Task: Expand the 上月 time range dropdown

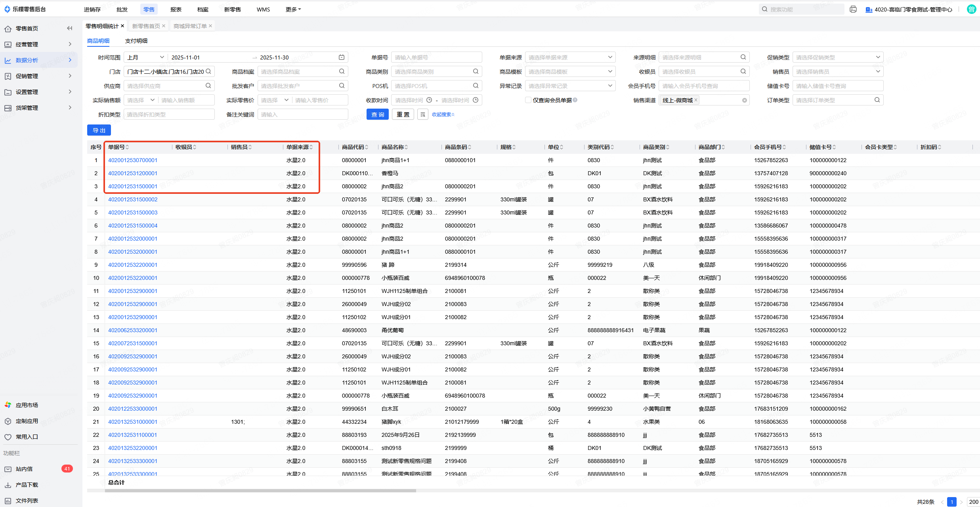Action: pyautogui.click(x=145, y=57)
